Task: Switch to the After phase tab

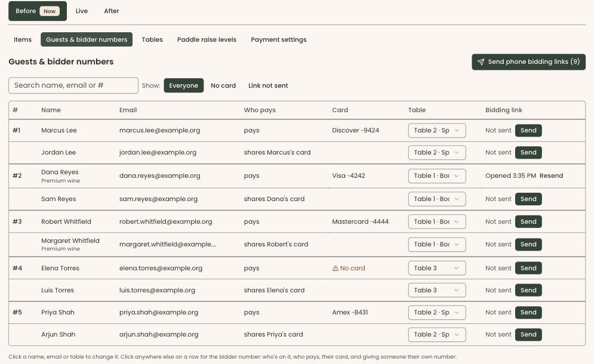Action: point(112,11)
